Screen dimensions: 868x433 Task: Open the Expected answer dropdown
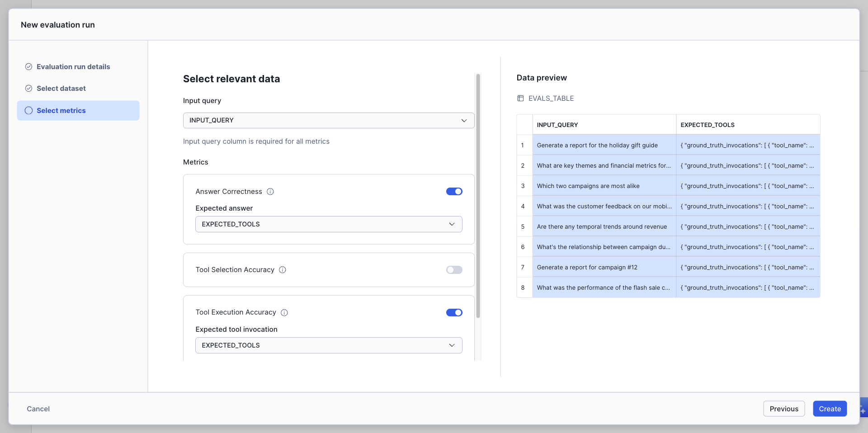[328, 224]
